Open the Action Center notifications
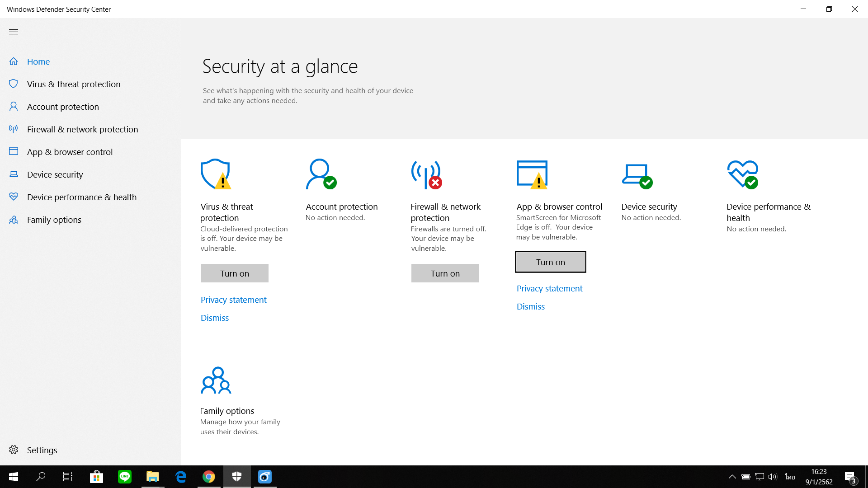The height and width of the screenshot is (488, 868). click(850, 476)
